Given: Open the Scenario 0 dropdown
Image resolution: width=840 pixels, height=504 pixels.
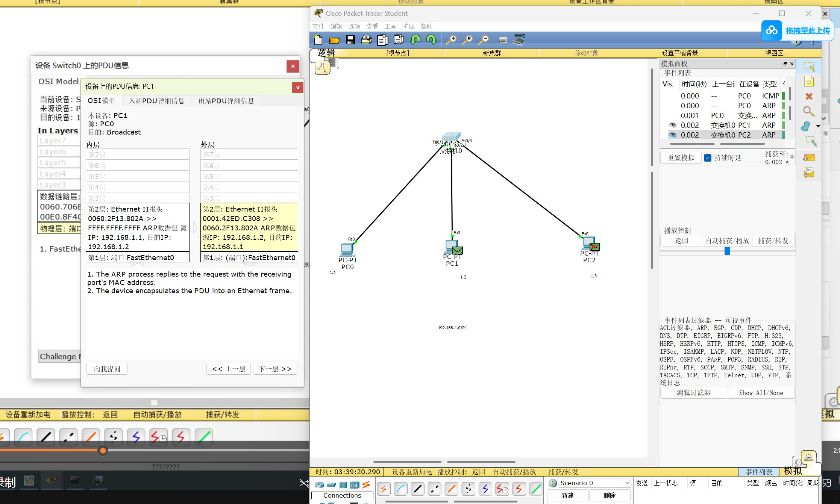Looking at the screenshot, I should click(x=627, y=483).
